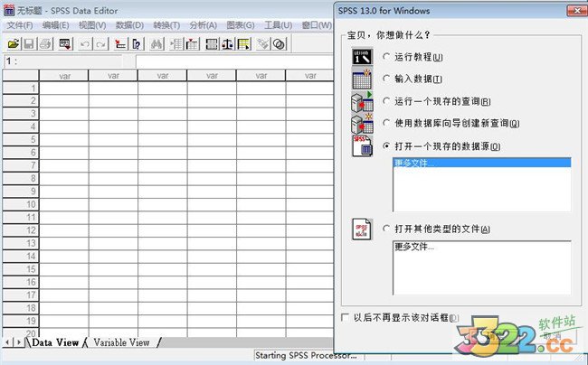
Task: Open the 视图(V) menu
Action: click(92, 25)
